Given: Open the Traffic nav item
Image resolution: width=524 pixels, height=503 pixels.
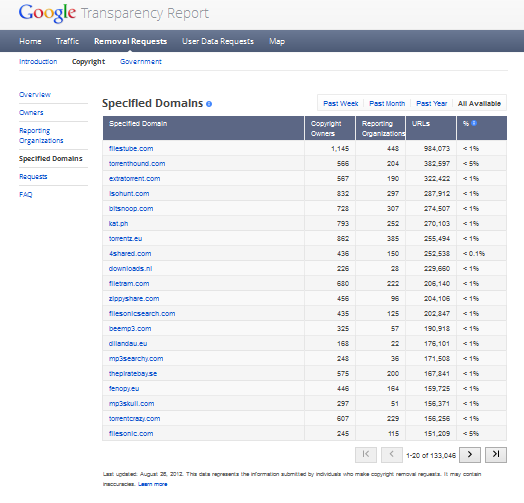Looking at the screenshot, I should click(x=68, y=41).
